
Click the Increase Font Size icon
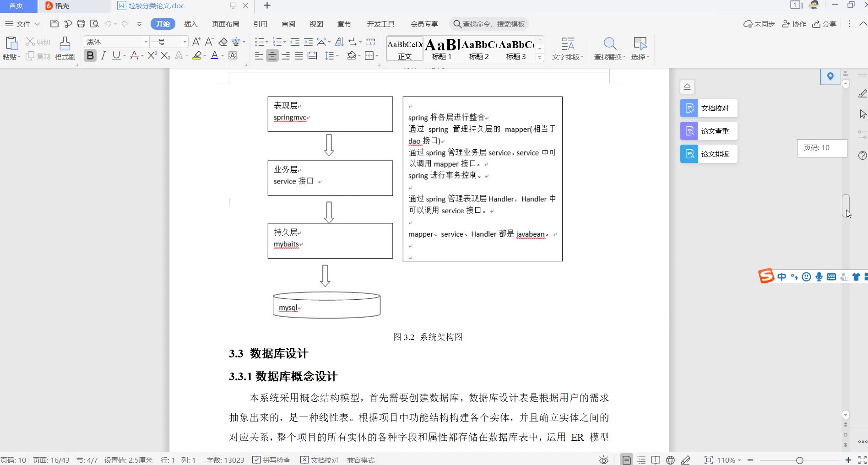click(196, 42)
